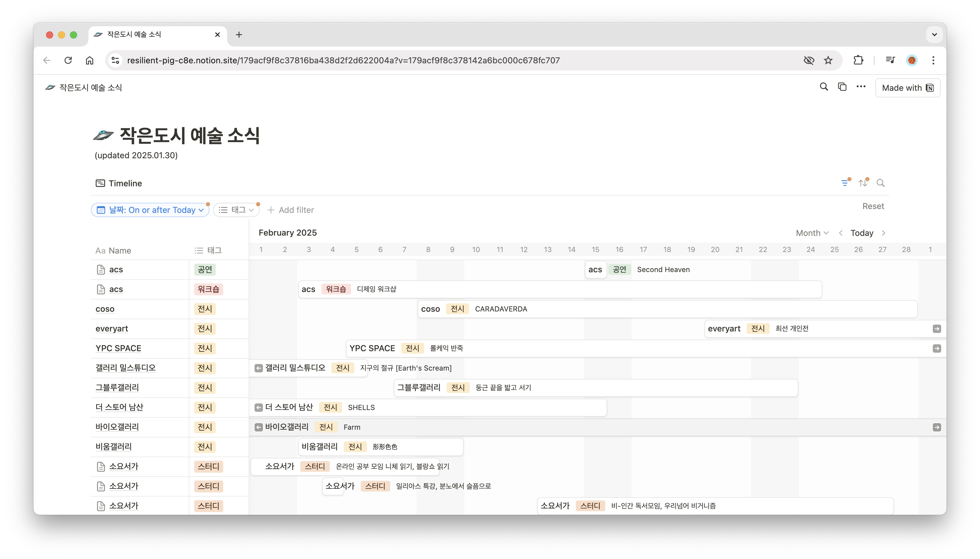Open the YPC SPACE row in table
Image resolution: width=980 pixels, height=559 pixels.
(x=118, y=348)
